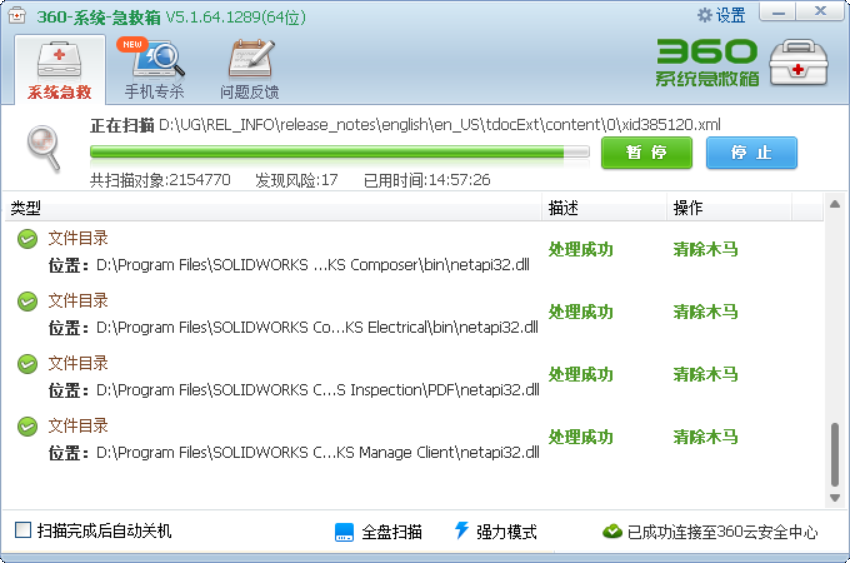This screenshot has width=850, height=563.
Task: Click 已成功连接至360云安全中心 status text
Action: (722, 532)
